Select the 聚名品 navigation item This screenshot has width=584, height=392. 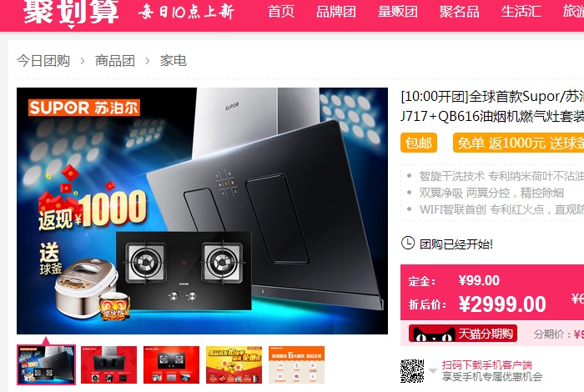[x=459, y=12]
